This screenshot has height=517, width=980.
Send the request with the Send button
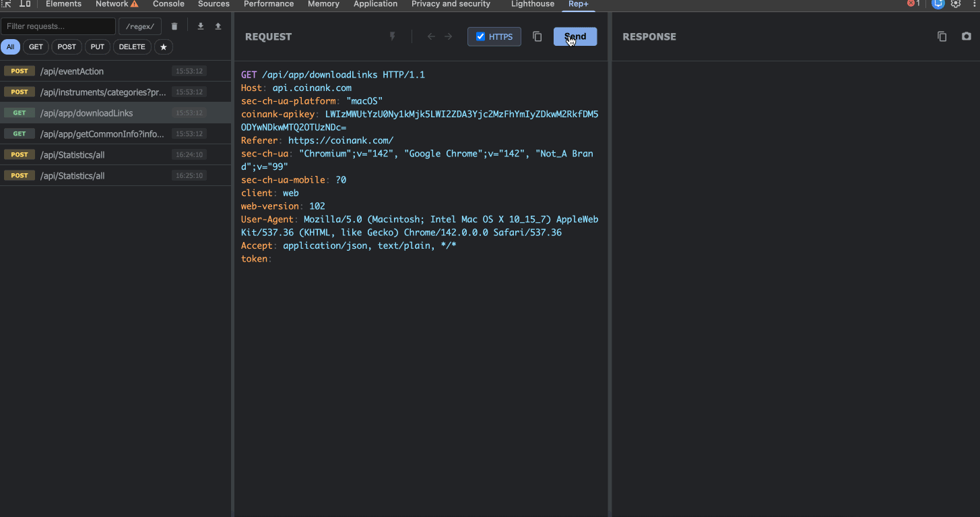coord(575,36)
